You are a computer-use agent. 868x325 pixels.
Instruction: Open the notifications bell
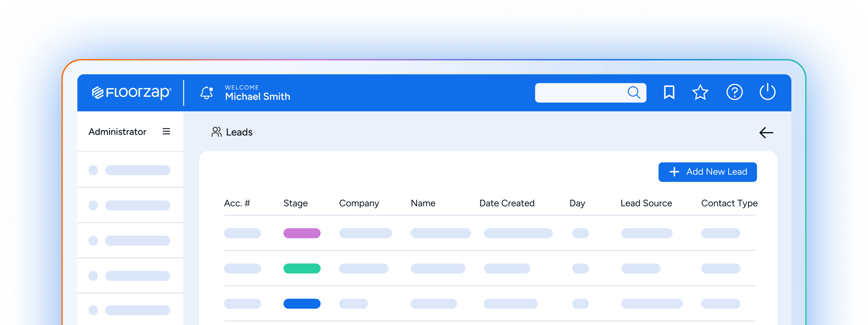tap(207, 92)
